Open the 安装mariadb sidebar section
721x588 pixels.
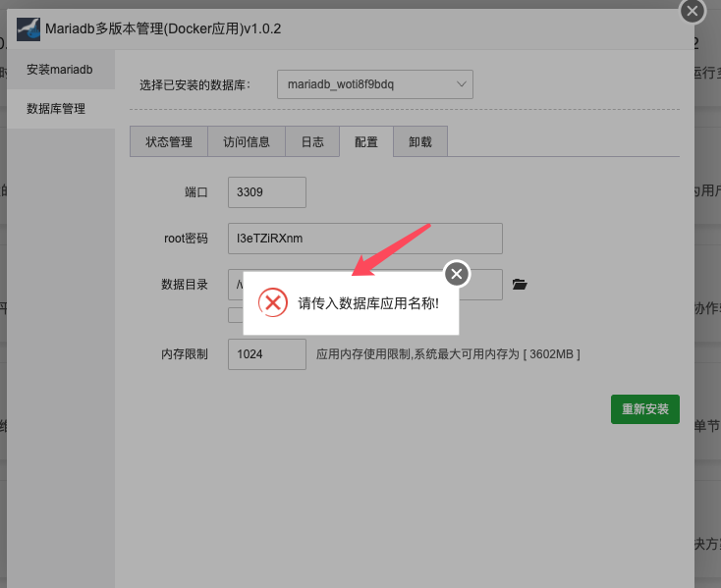pyautogui.click(x=61, y=70)
